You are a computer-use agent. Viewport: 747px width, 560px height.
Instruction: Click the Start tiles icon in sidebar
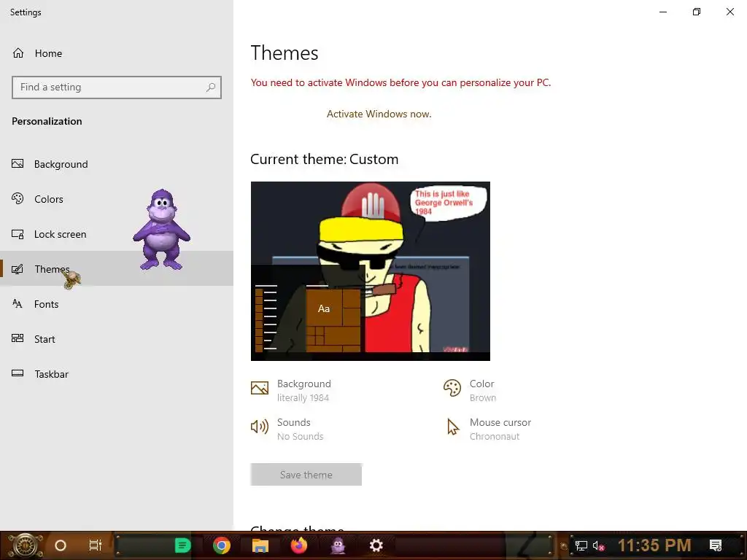coord(18,338)
